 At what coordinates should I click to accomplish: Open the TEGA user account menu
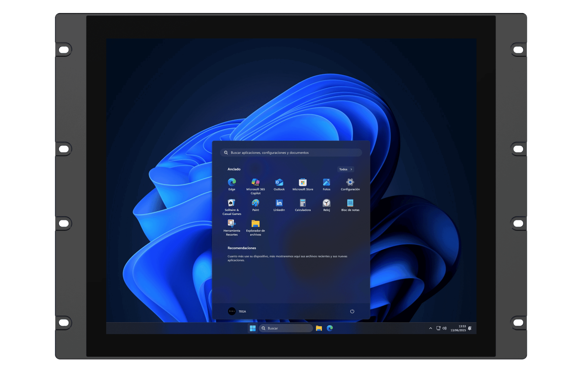[x=237, y=311]
